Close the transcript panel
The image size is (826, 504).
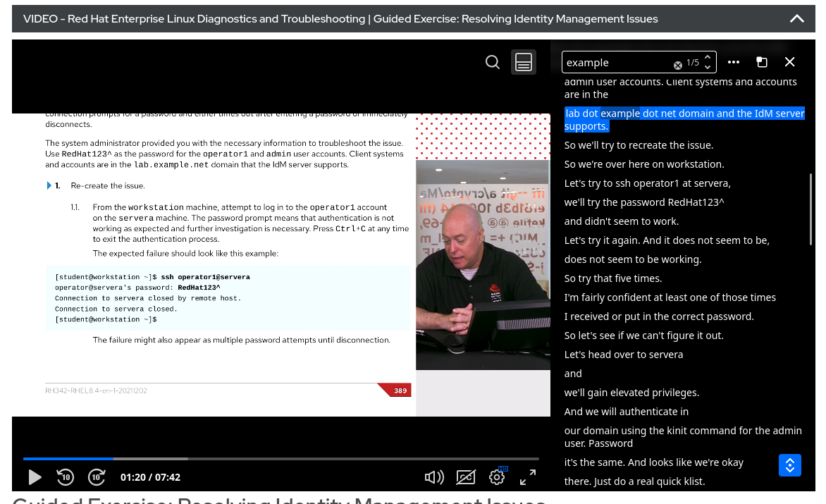(789, 62)
